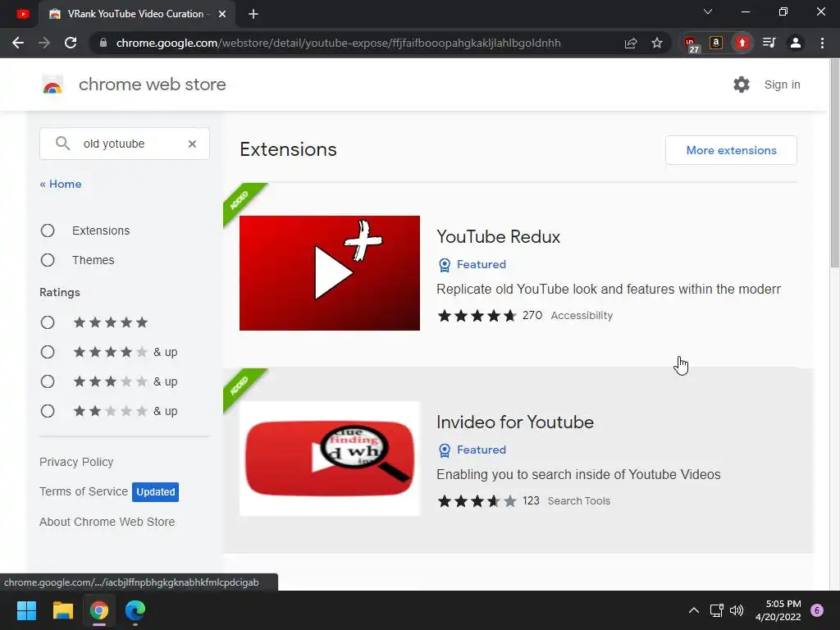Return via the « Home link
840x630 pixels.
click(61, 184)
